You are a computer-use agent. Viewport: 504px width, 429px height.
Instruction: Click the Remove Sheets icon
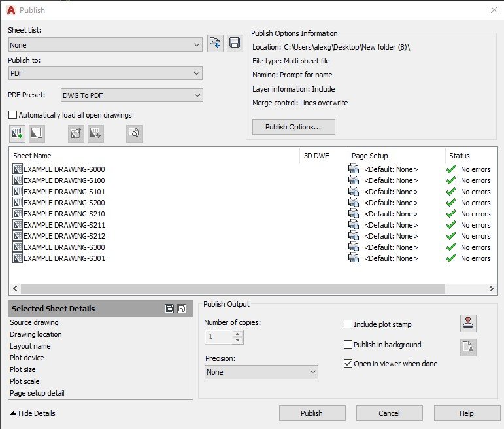click(x=37, y=133)
